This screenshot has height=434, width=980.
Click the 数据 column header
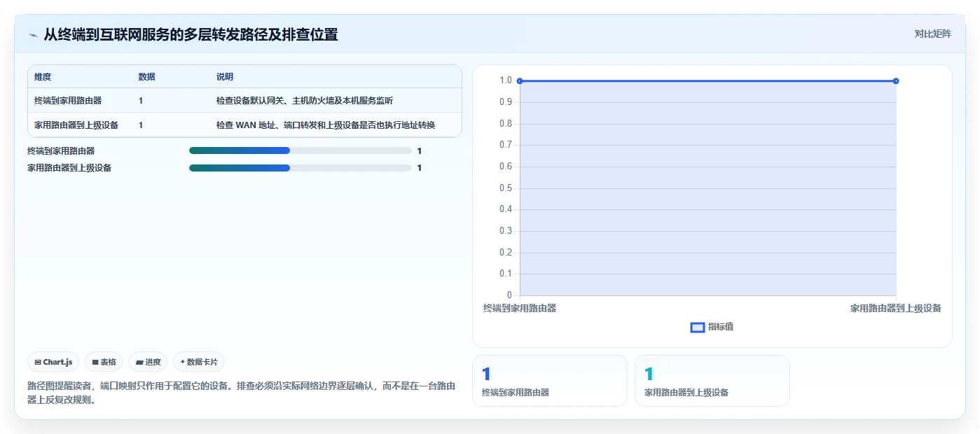(147, 77)
